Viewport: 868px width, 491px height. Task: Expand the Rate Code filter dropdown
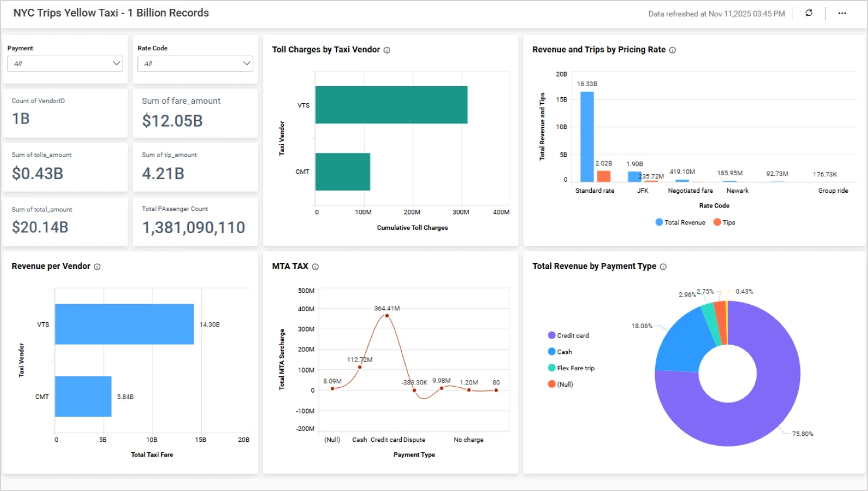click(195, 63)
